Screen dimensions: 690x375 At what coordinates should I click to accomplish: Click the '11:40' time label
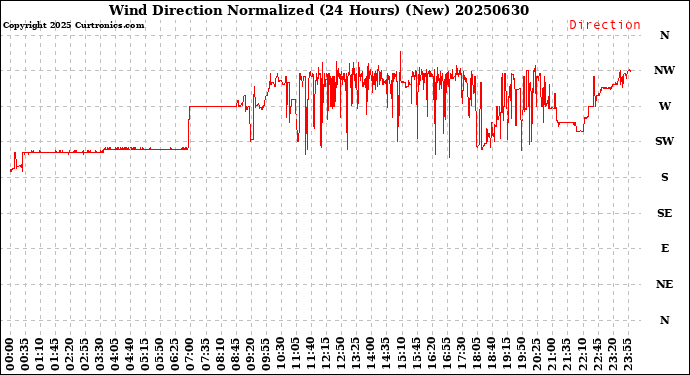pyautogui.click(x=311, y=354)
